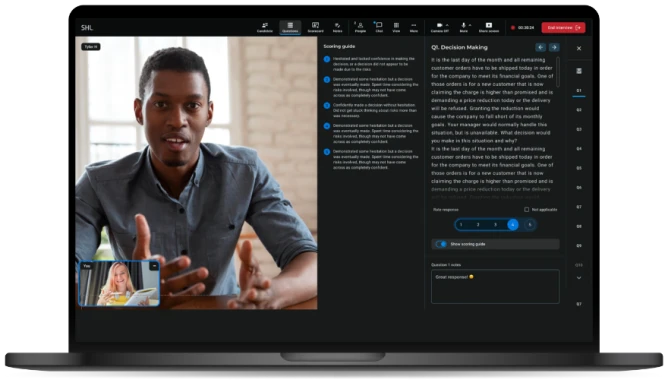This screenshot has width=668, height=383.
Task: Select question Q8 in sidebar
Action: click(x=579, y=226)
